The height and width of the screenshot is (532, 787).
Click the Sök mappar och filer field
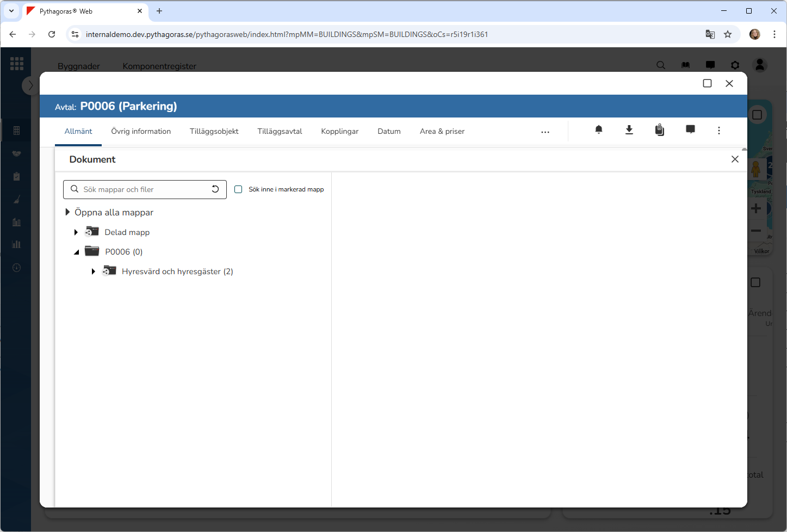pos(144,189)
